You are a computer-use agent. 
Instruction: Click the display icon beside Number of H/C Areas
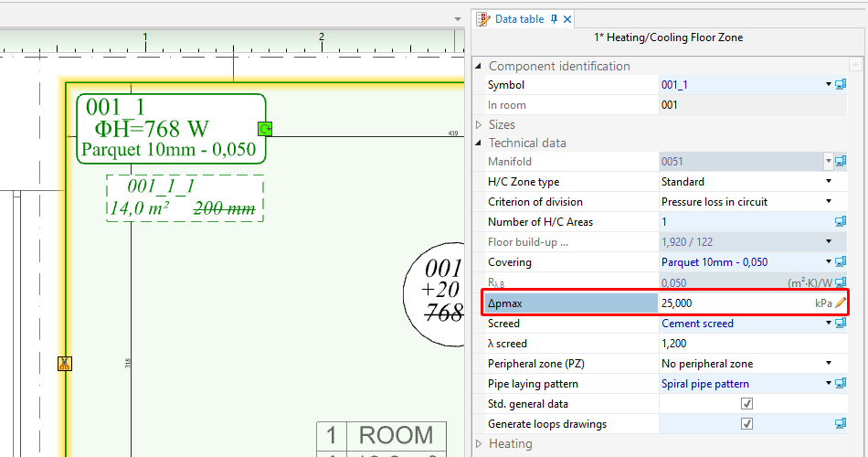click(841, 222)
